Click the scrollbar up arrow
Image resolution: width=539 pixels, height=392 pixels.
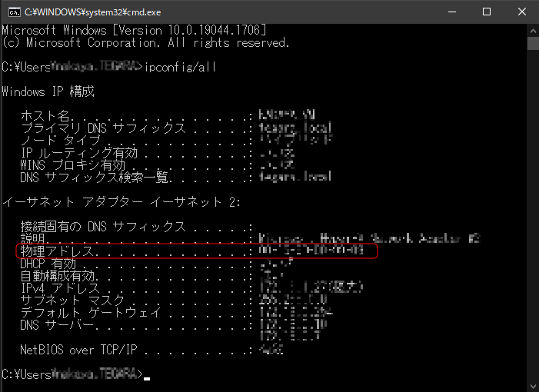coord(532,29)
